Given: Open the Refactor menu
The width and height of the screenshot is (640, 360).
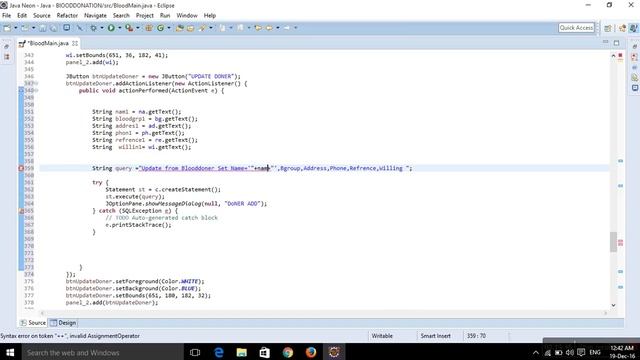Looking at the screenshot, I should 67,16.
